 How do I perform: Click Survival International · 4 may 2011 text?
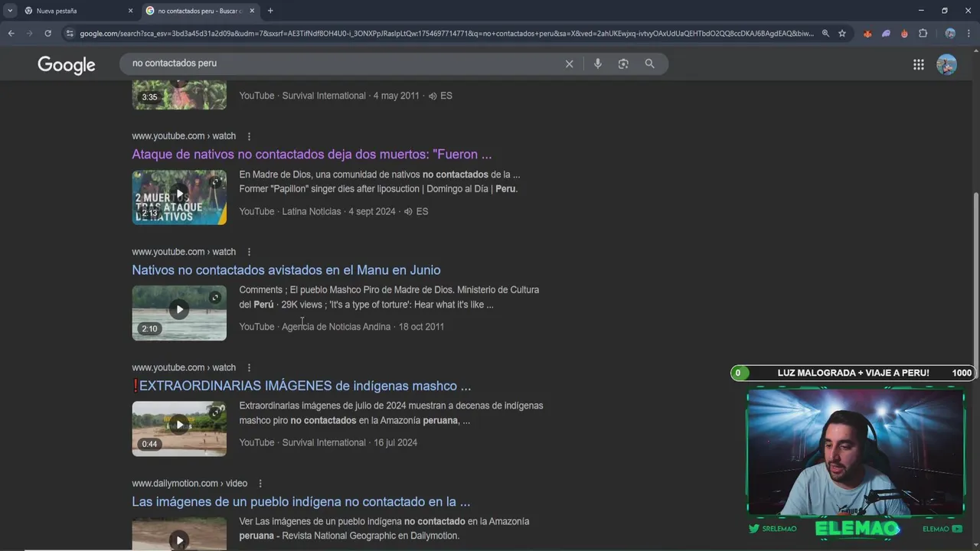tap(351, 96)
